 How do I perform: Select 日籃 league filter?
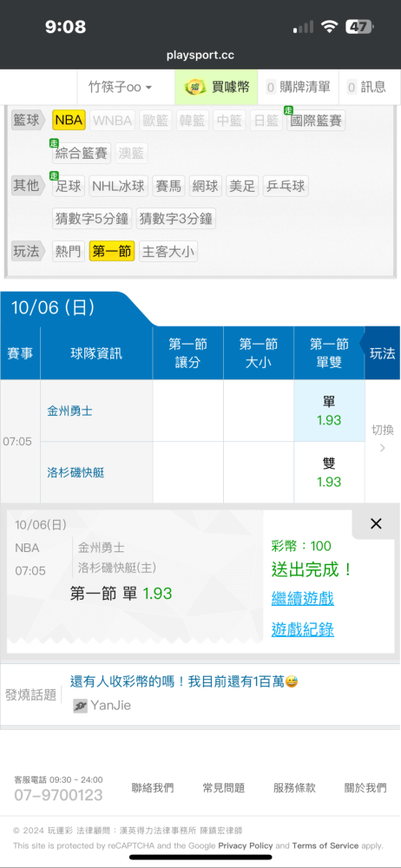[266, 120]
